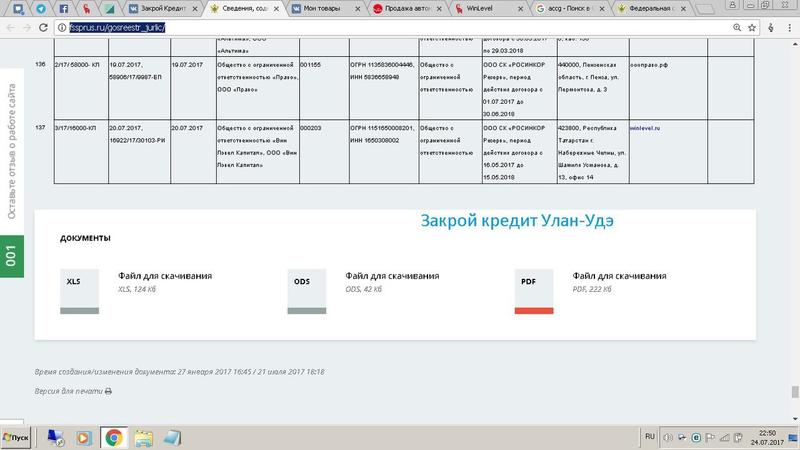Screen dimensions: 800x450
Task: Click the page's vertical scrollbar thumb
Action: [x=794, y=392]
